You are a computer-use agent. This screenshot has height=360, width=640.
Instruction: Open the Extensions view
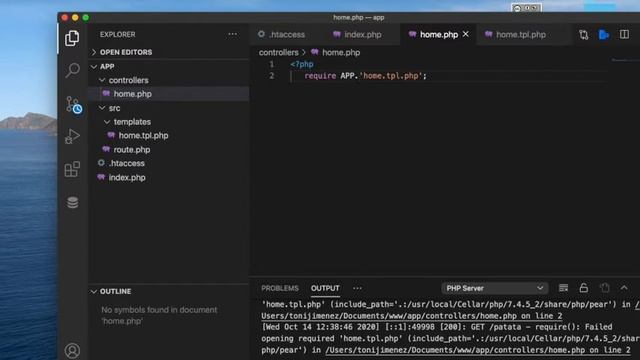(72, 169)
